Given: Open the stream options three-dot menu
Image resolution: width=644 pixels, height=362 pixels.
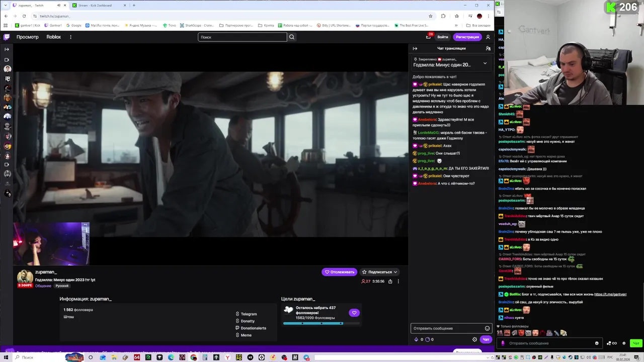Looking at the screenshot, I should [398, 282].
